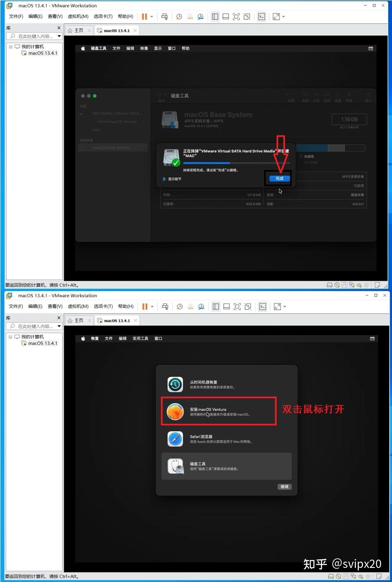This screenshot has height=582, width=392.
Task: Enter full screen in Disk Utility VMware window
Action: click(236, 17)
